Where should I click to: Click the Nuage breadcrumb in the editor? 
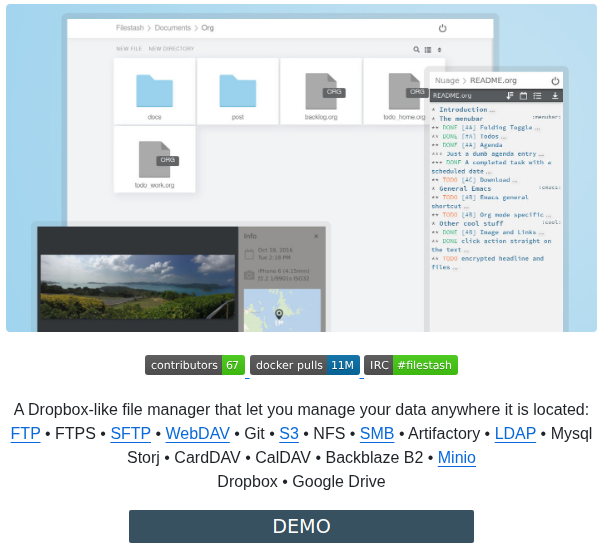click(x=447, y=81)
